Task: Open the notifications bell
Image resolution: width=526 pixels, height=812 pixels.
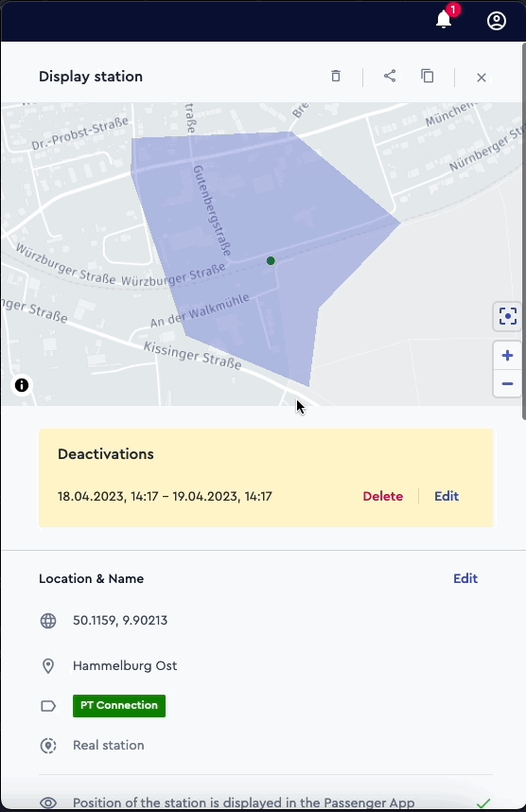Action: (x=444, y=20)
